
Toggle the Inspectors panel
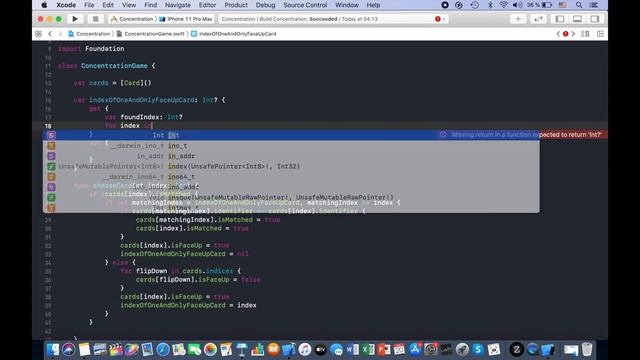595,19
